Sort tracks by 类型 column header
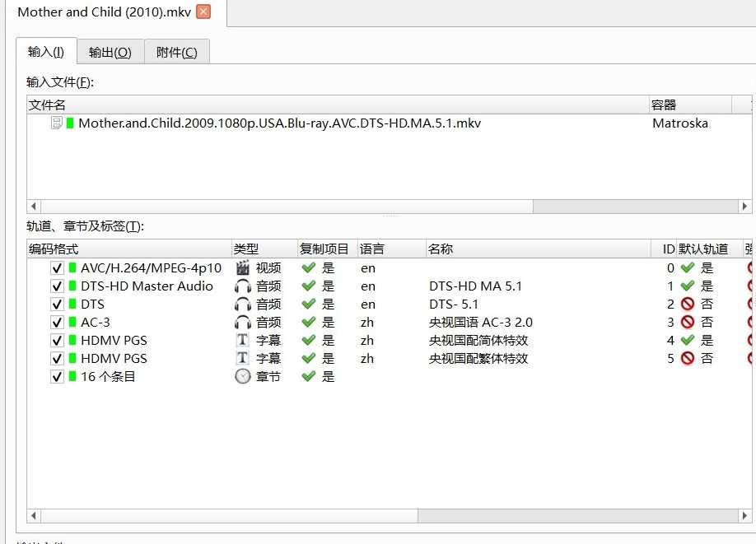756x544 pixels. coord(264,249)
